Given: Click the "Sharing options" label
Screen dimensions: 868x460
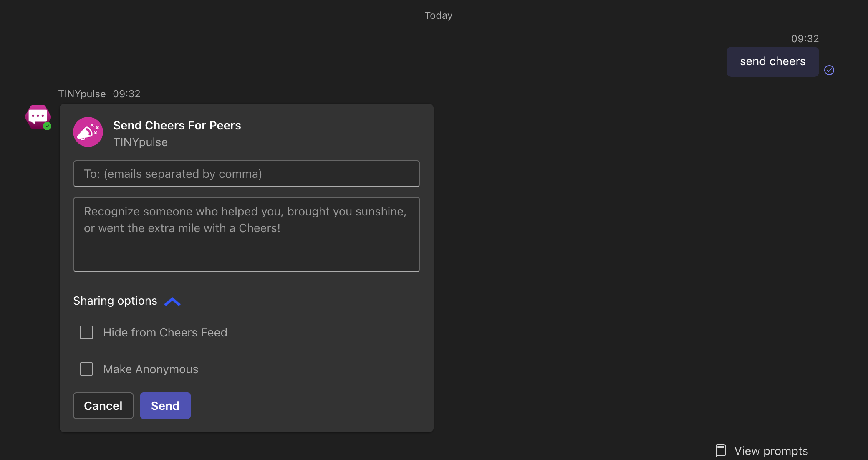Looking at the screenshot, I should [x=115, y=301].
